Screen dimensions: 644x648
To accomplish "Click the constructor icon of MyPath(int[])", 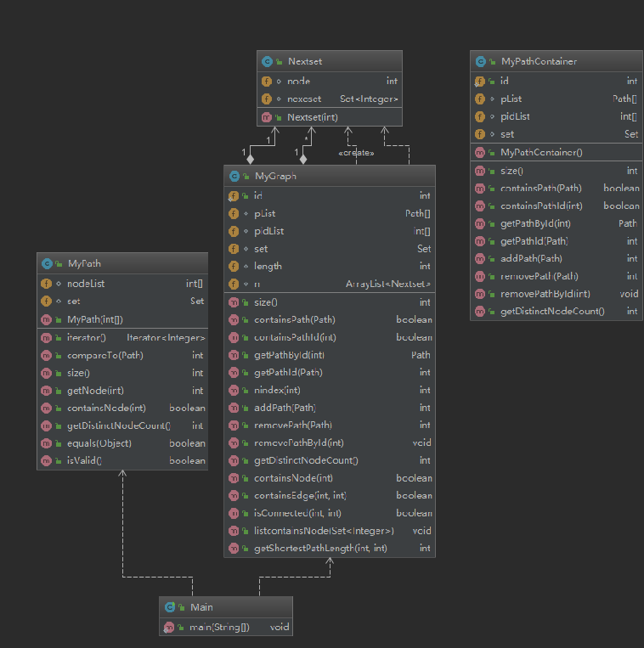I will click(x=46, y=319).
